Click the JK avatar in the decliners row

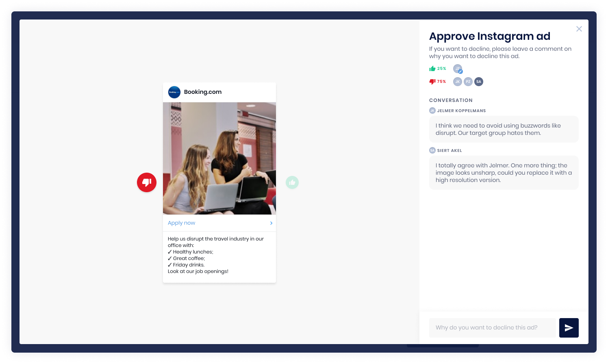458,82
